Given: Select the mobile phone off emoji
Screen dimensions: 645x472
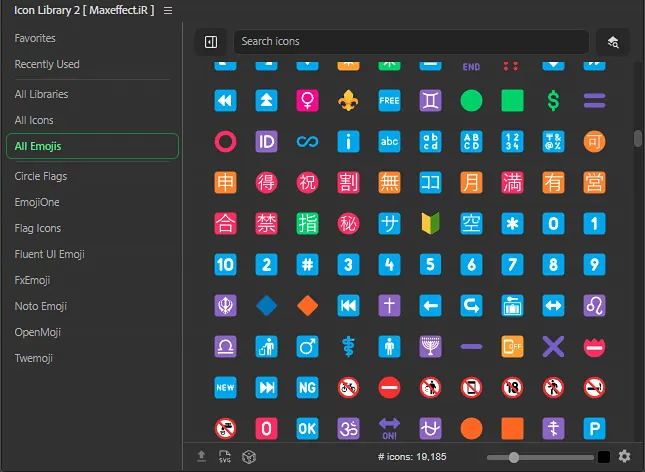Looking at the screenshot, I should [512, 346].
